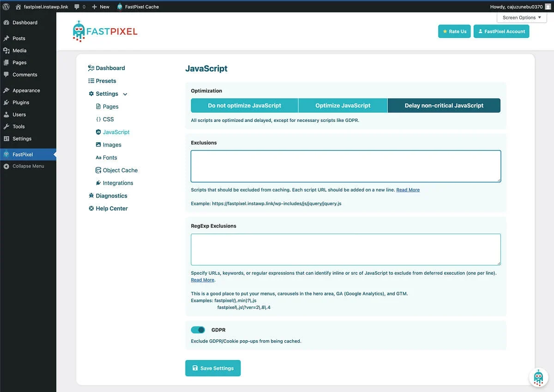Open the Users admin menu
The image size is (554, 392).
point(28,115)
